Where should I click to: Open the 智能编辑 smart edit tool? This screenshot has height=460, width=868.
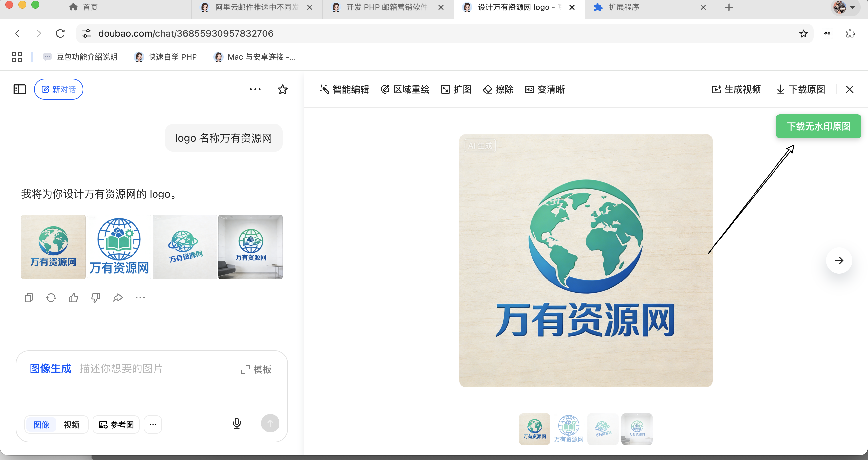click(344, 89)
